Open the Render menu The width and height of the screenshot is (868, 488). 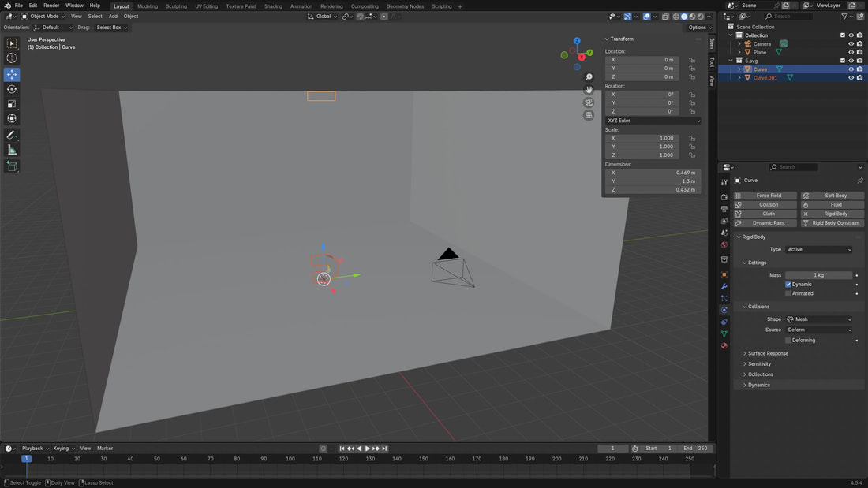click(51, 6)
